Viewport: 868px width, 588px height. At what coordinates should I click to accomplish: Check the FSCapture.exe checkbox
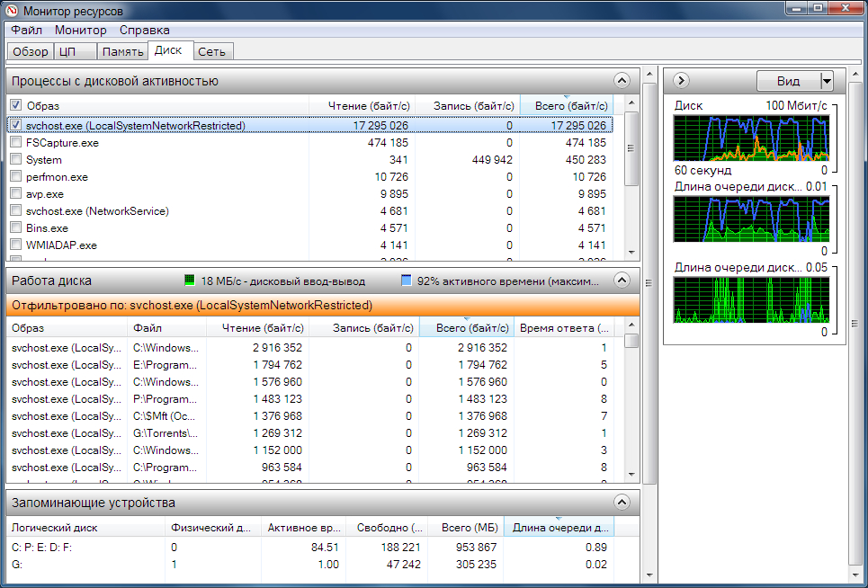click(15, 142)
